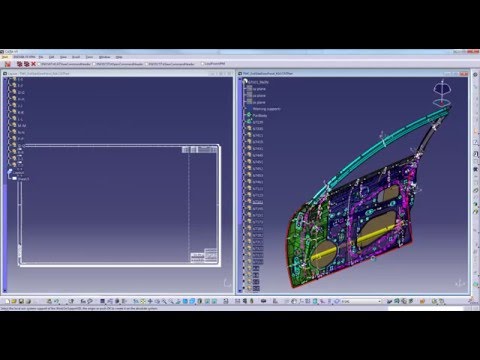The height and width of the screenshot is (360, 480).
Task: Select the Pan view tool
Action: pos(150,301)
